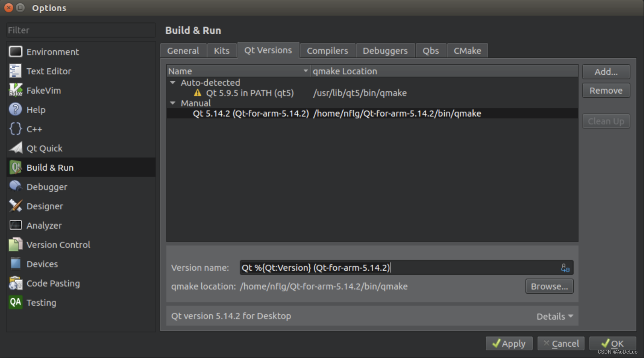The height and width of the screenshot is (358, 644).
Task: Click Browse... for qmake location
Action: click(x=549, y=286)
